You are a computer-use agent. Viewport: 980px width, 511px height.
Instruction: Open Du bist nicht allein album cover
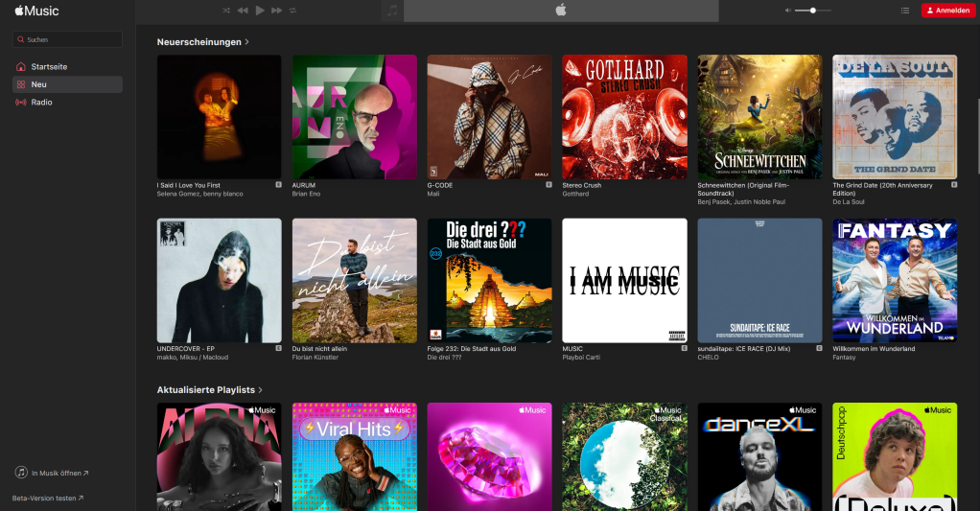coord(355,281)
